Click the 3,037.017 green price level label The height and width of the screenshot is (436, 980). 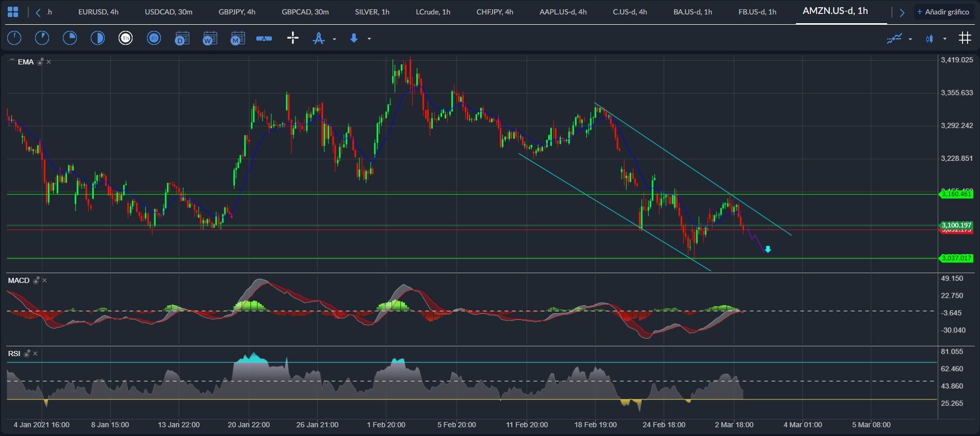(x=956, y=258)
